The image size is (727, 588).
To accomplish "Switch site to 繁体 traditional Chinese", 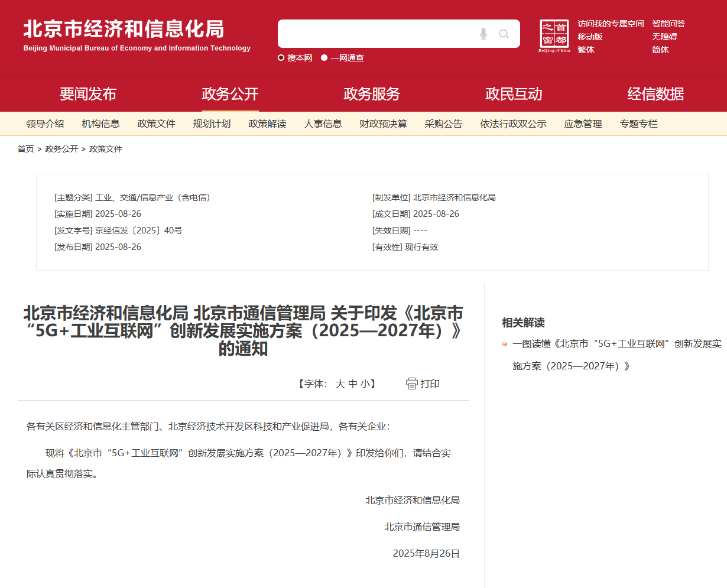I will tap(586, 50).
